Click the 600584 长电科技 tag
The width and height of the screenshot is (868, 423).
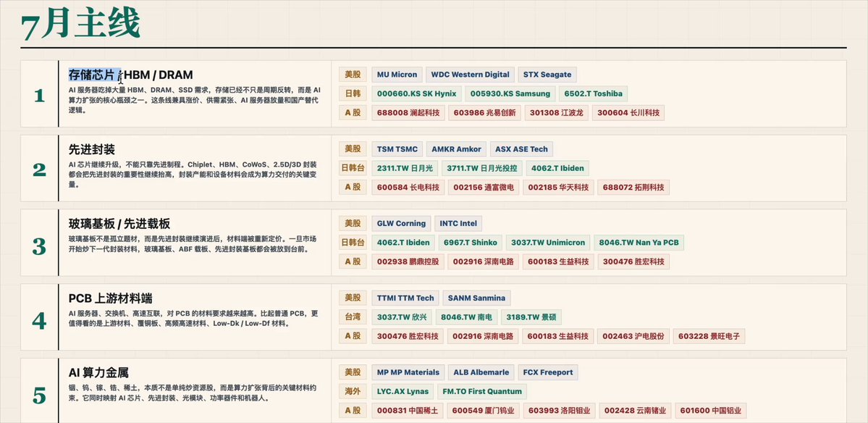click(x=408, y=187)
